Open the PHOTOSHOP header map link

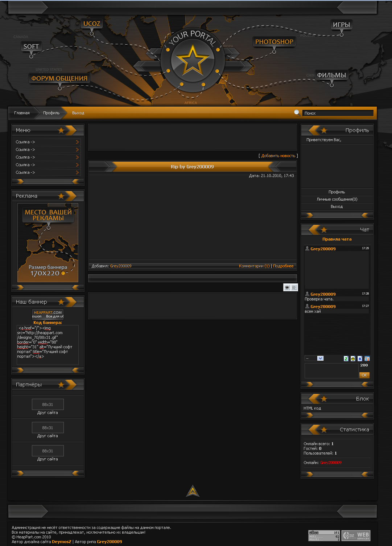coord(274,42)
